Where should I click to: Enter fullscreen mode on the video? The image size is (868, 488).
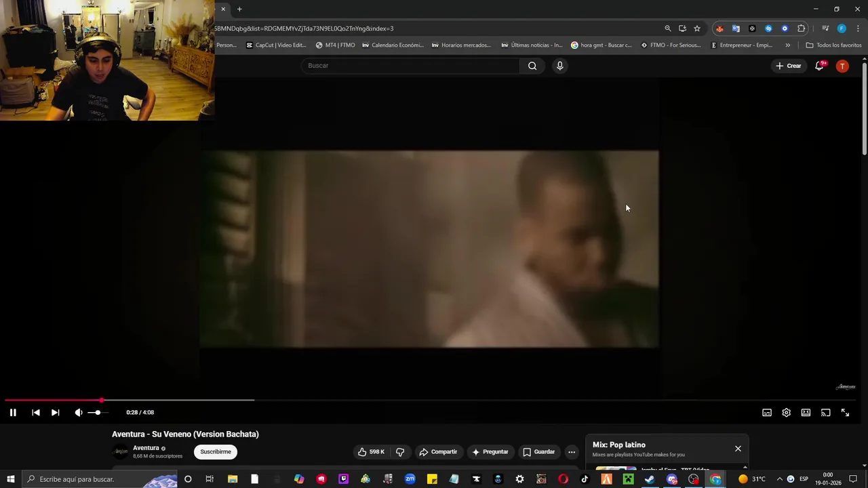click(x=845, y=412)
